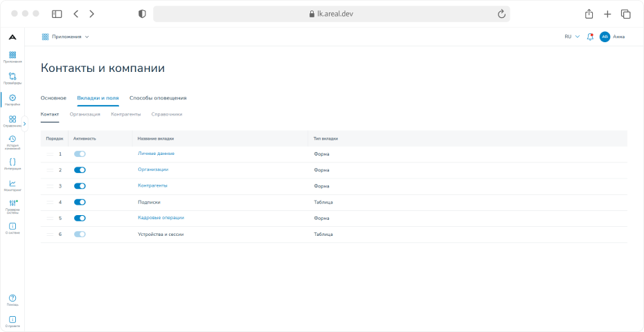
Task: Click the Устройства и сессии name
Action: click(x=161, y=234)
